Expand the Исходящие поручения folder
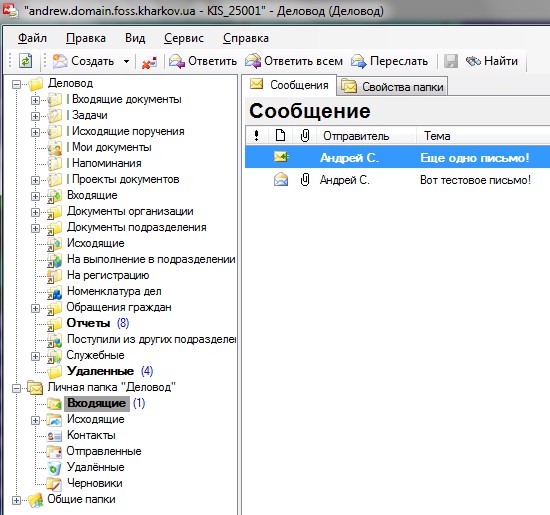Screen dimensions: 550x515 pos(35,132)
